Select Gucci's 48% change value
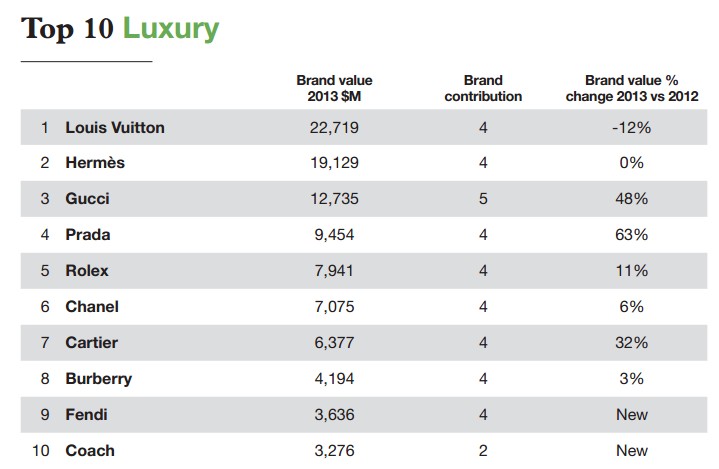This screenshot has height=469, width=719. [x=632, y=199]
